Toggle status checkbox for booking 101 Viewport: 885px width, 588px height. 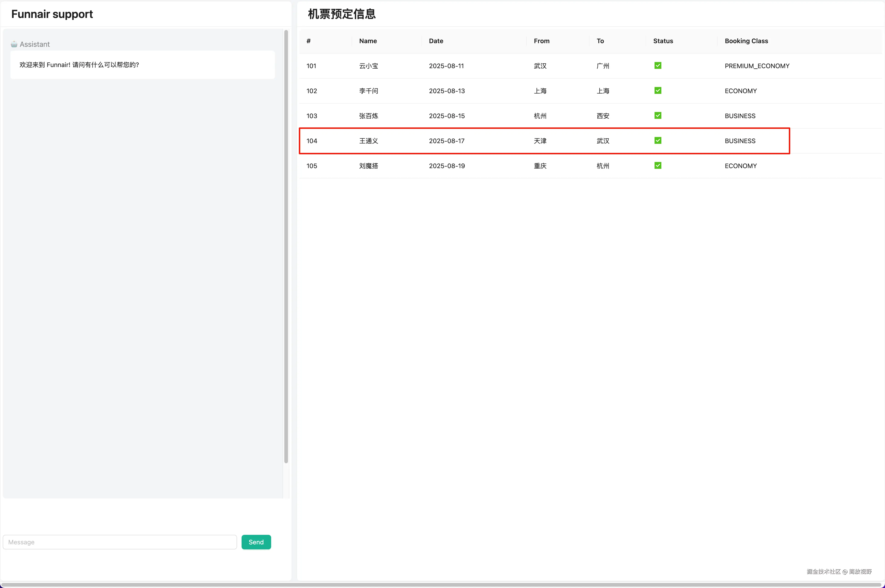(658, 66)
